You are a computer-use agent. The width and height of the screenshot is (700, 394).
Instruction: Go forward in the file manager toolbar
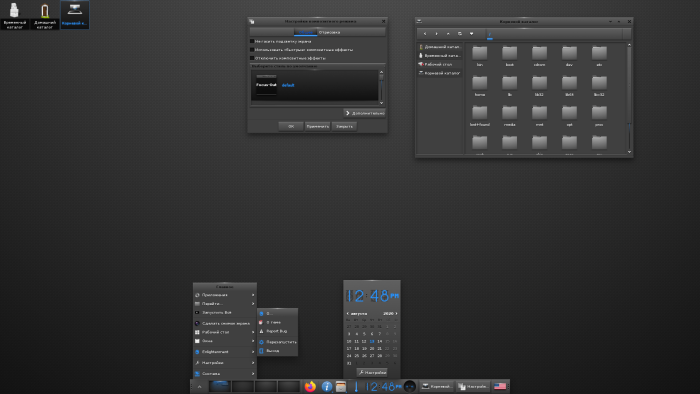click(x=437, y=33)
